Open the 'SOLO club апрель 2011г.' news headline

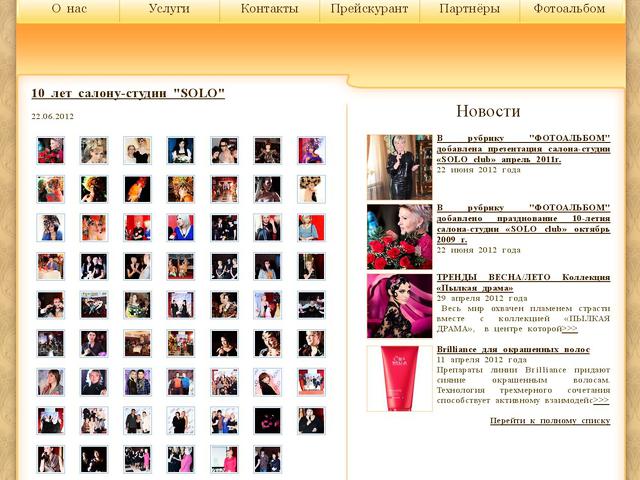(x=523, y=149)
